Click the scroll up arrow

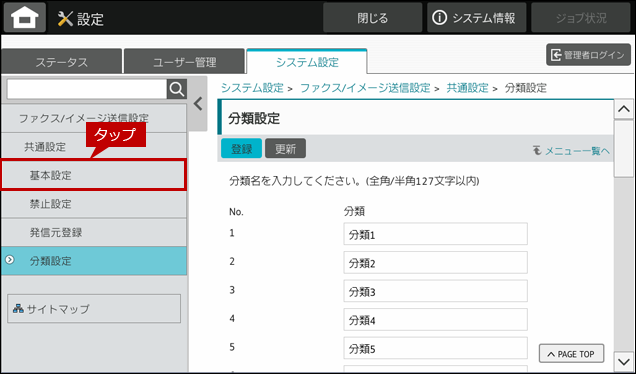click(623, 109)
